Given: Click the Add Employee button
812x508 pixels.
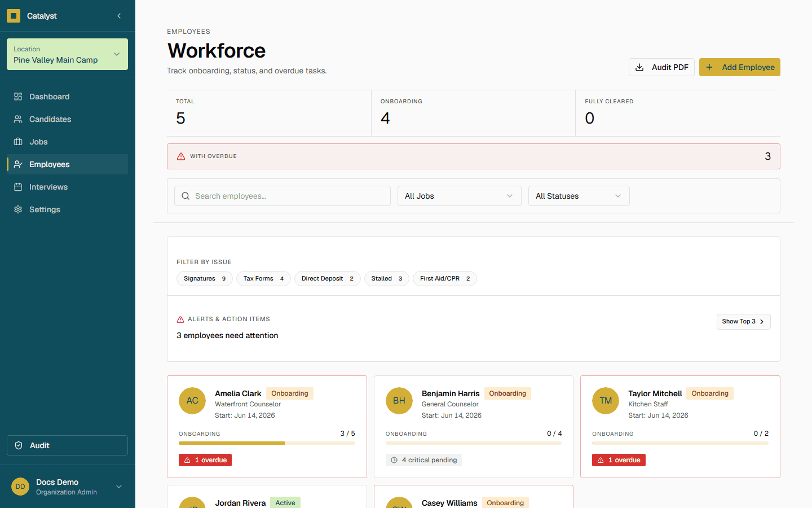Looking at the screenshot, I should 740,67.
